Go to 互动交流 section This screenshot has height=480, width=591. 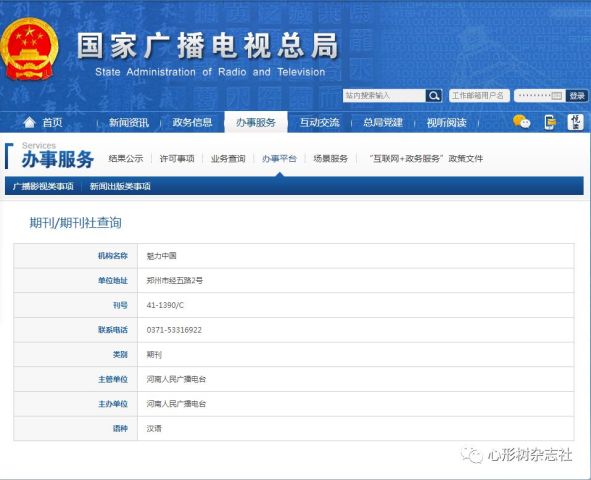pos(320,122)
